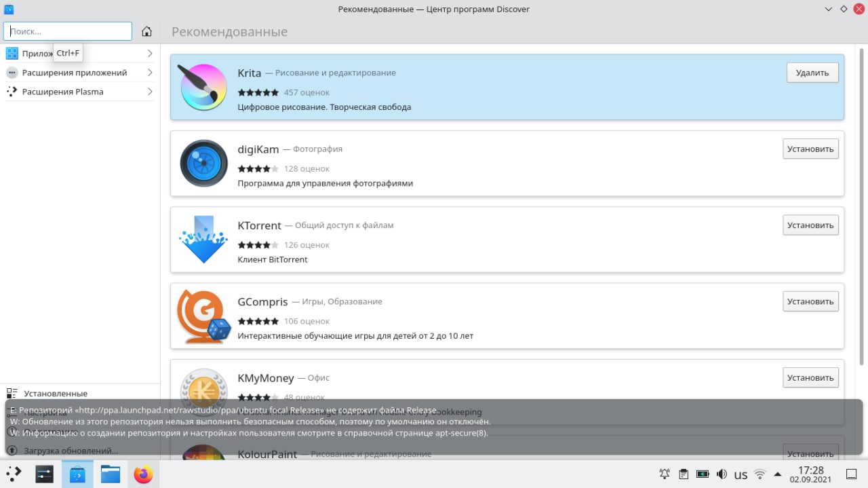Launch Firefox from the taskbar
Viewport: 868px width, 488px height.
tap(143, 474)
